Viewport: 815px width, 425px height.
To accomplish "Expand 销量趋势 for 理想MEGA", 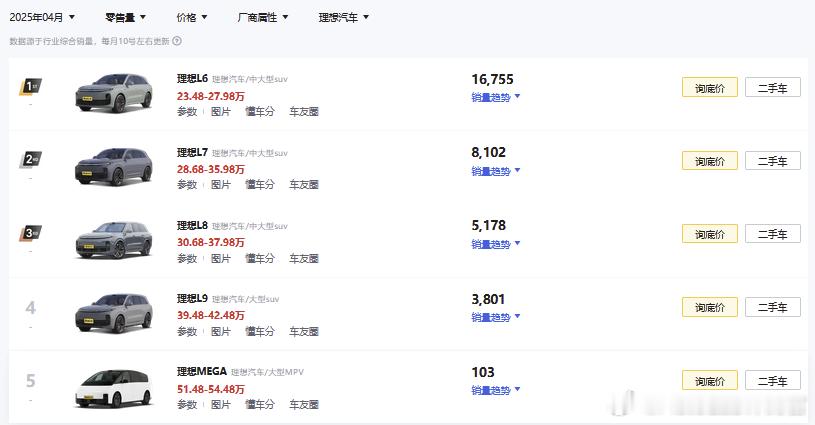I will [495, 390].
